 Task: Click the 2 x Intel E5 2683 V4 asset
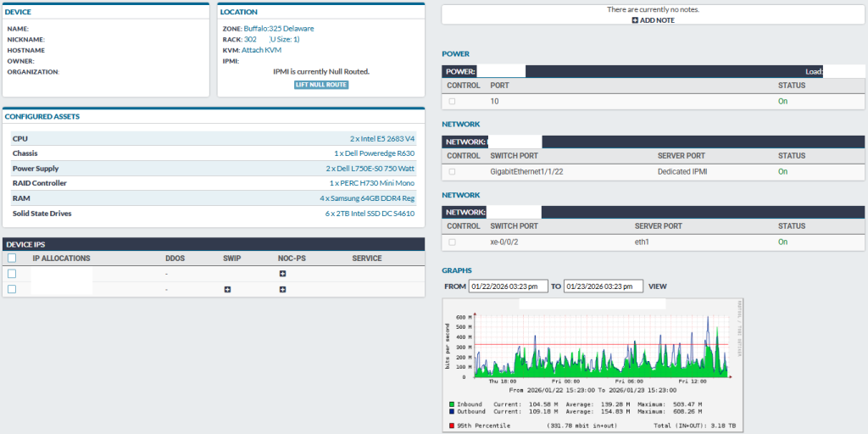pos(381,138)
